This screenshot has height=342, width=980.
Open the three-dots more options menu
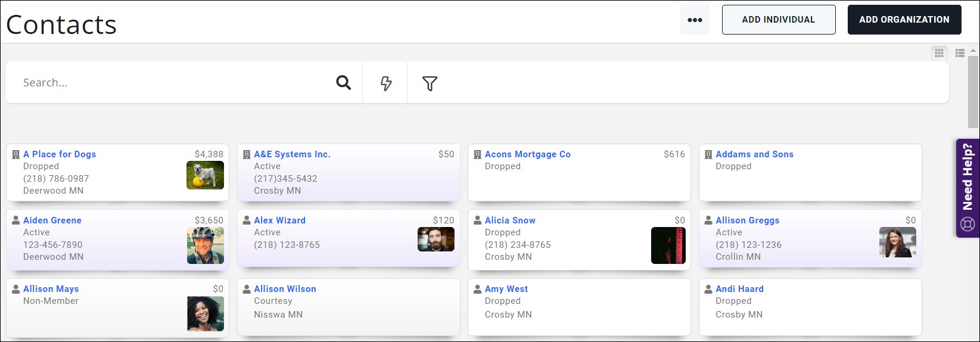(695, 20)
